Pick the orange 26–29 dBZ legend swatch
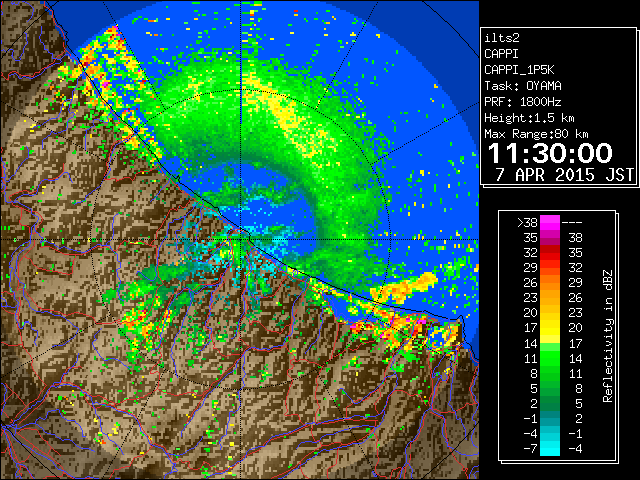 point(550,283)
